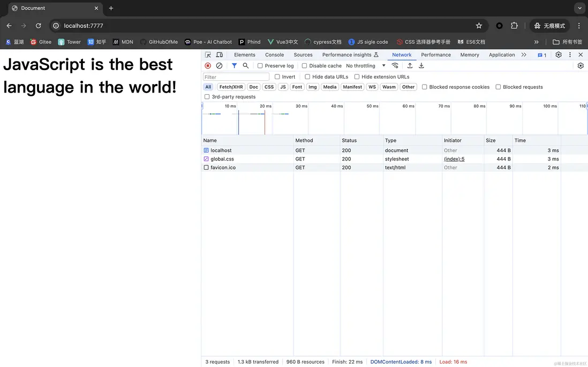Open network conditions wifi icon
588x367 pixels.
coord(395,66)
